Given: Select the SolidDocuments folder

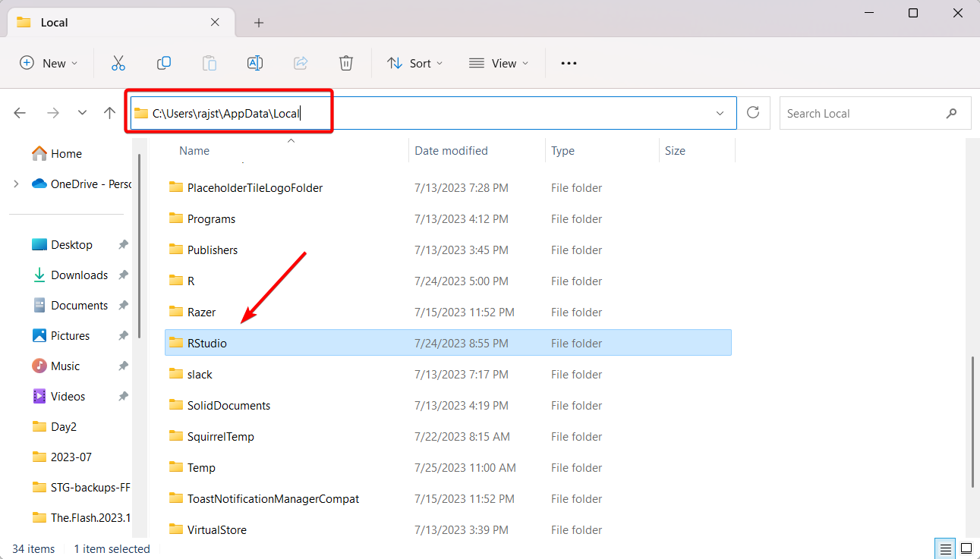Looking at the screenshot, I should point(448,405).
